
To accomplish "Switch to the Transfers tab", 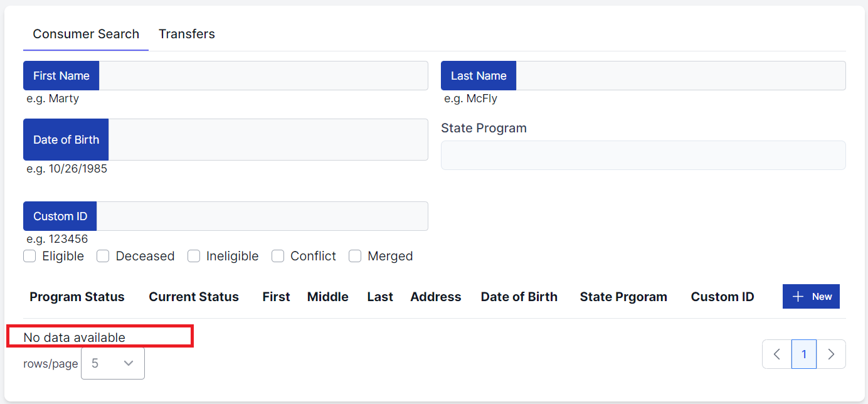I will tap(187, 35).
